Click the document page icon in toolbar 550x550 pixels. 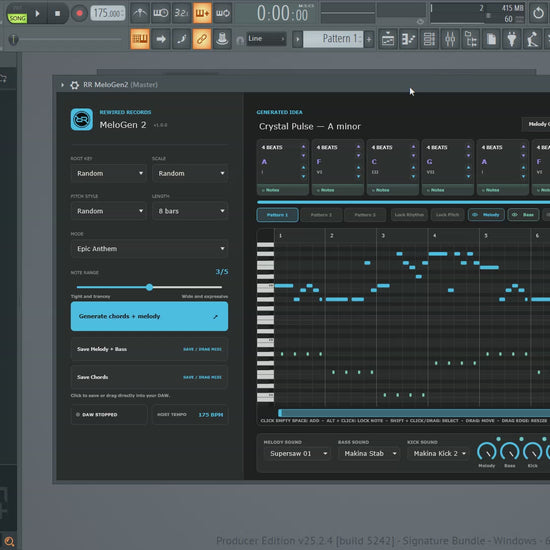[491, 39]
